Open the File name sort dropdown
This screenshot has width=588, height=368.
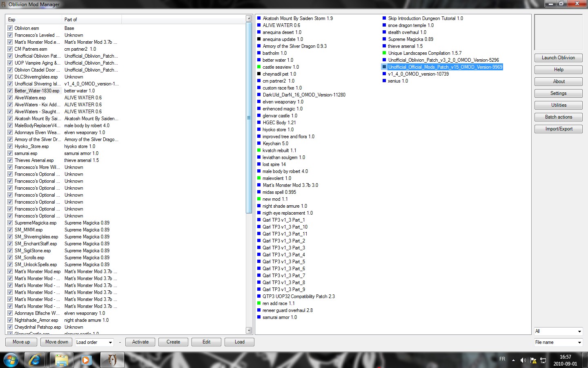(558, 342)
